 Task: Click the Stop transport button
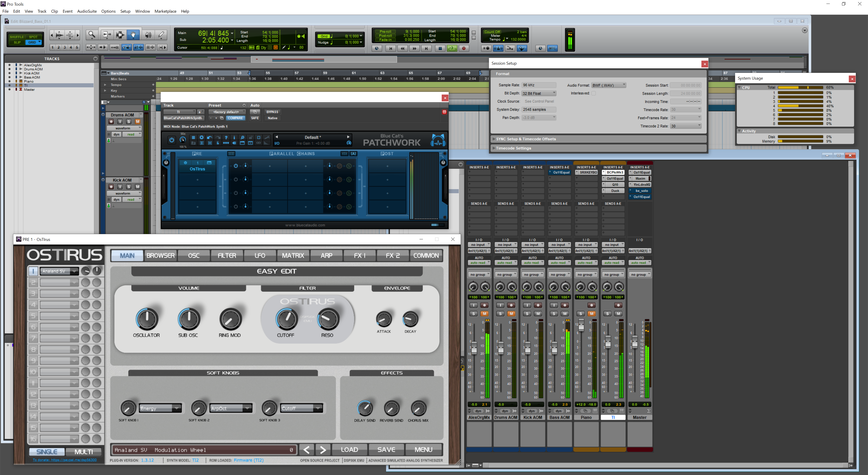click(x=440, y=49)
